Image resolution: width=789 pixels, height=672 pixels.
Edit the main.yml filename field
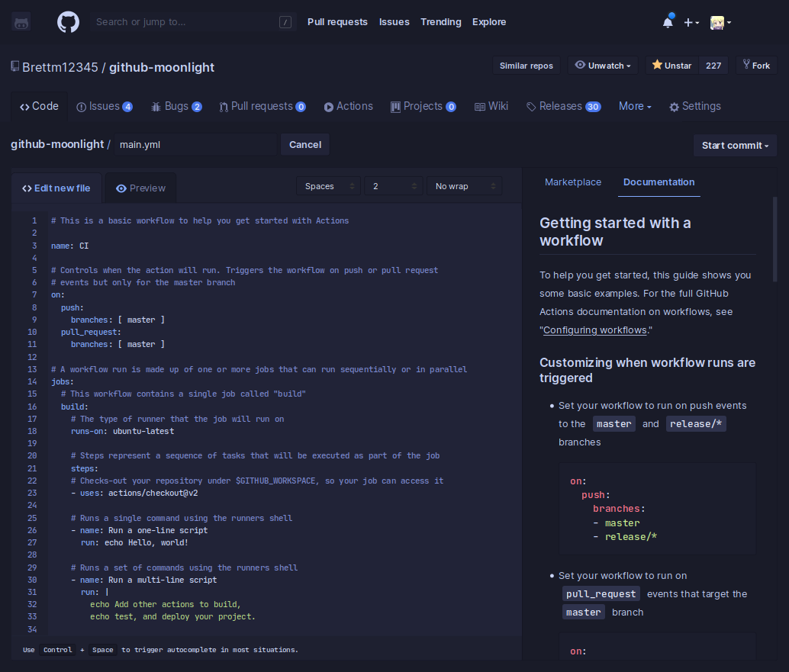195,144
